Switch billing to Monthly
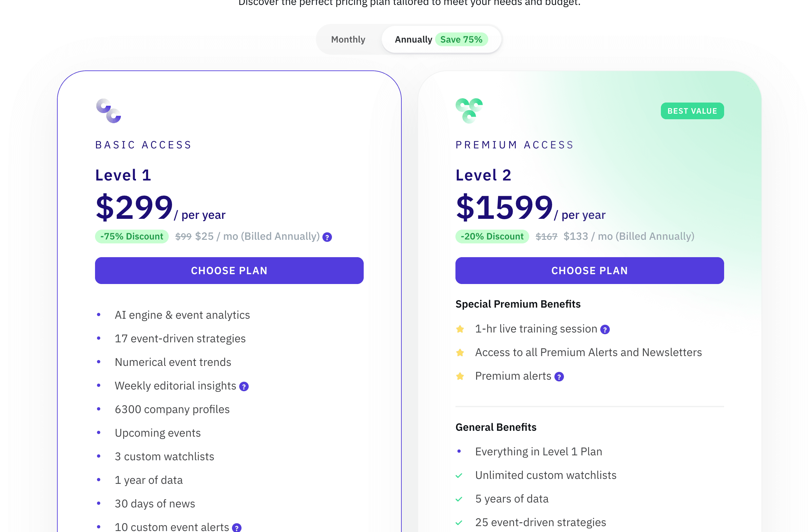Image resolution: width=808 pixels, height=532 pixels. (348, 39)
